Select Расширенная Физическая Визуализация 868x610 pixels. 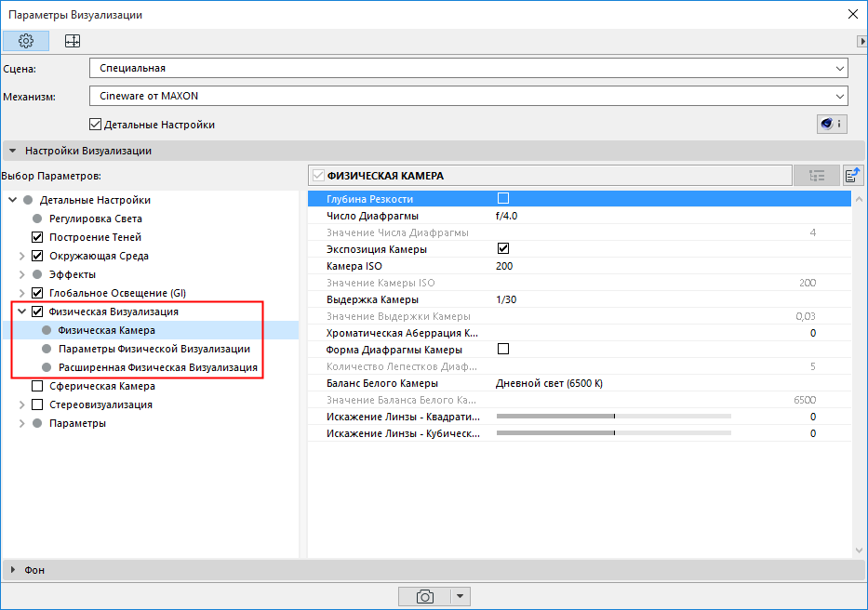[x=158, y=367]
